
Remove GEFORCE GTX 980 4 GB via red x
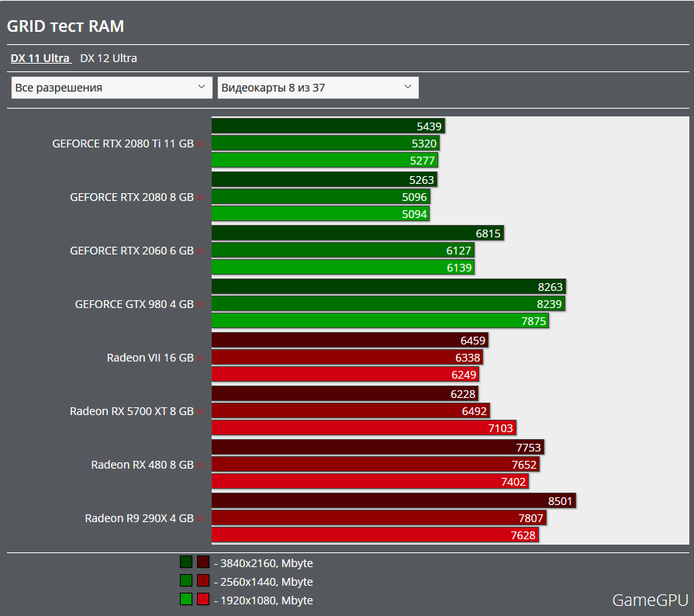click(x=201, y=305)
